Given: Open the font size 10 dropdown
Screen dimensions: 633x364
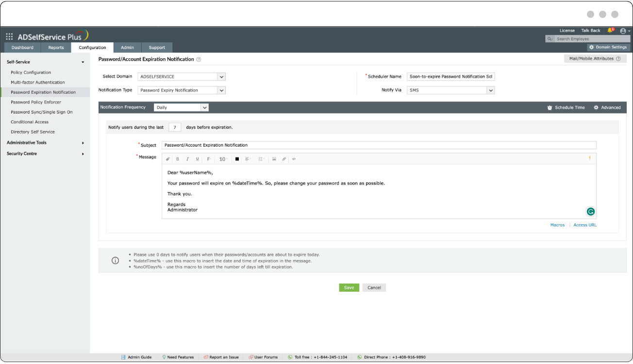Looking at the screenshot, I should [x=223, y=159].
